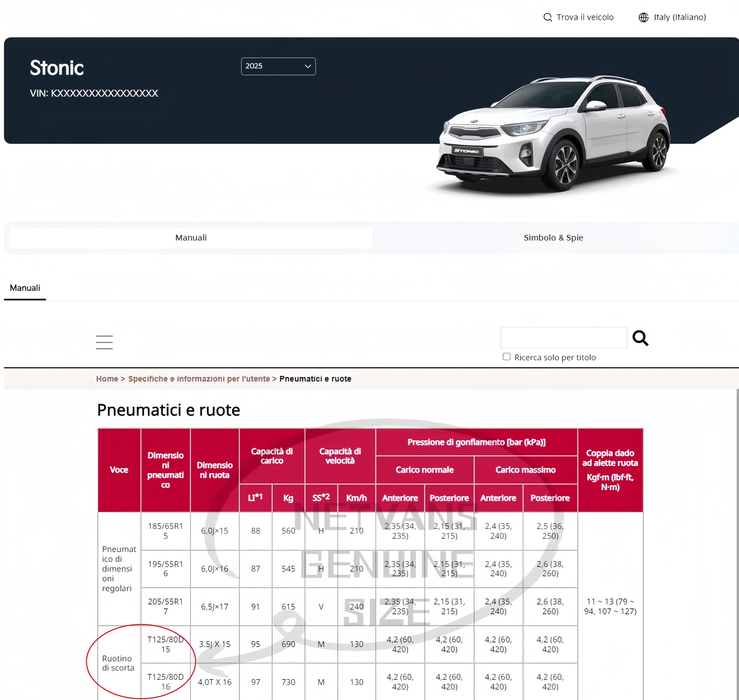Click the Pressione di gonfiamento header cell
This screenshot has width=739, height=700.
tap(476, 442)
